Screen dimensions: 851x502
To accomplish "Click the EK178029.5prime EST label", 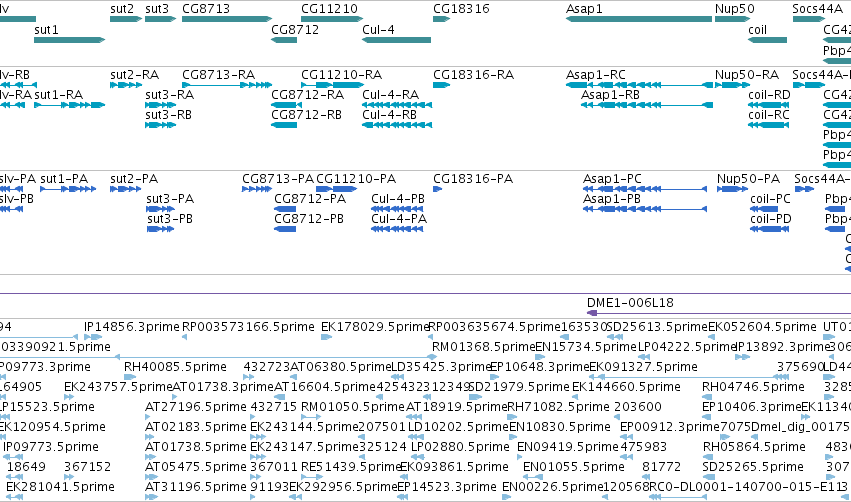I will click(x=375, y=327).
